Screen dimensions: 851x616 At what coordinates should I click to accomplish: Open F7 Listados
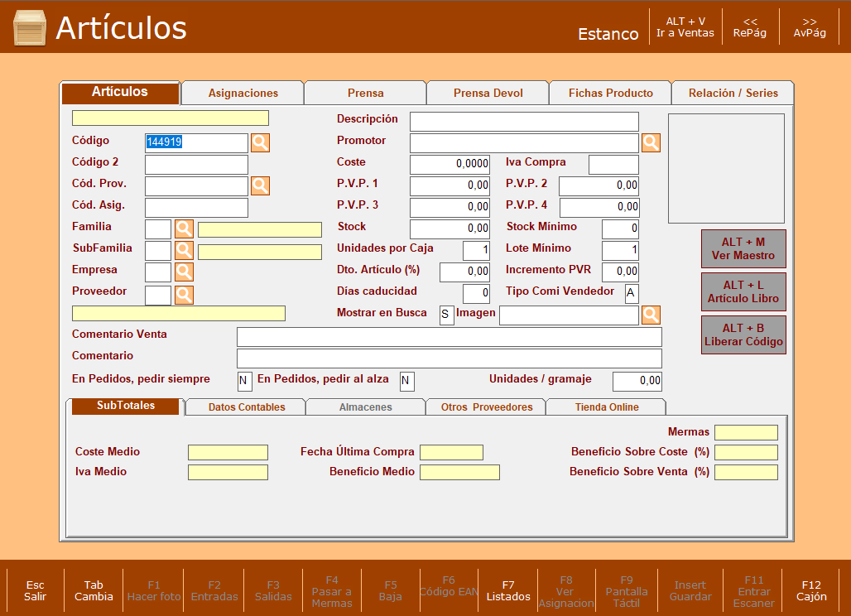508,590
